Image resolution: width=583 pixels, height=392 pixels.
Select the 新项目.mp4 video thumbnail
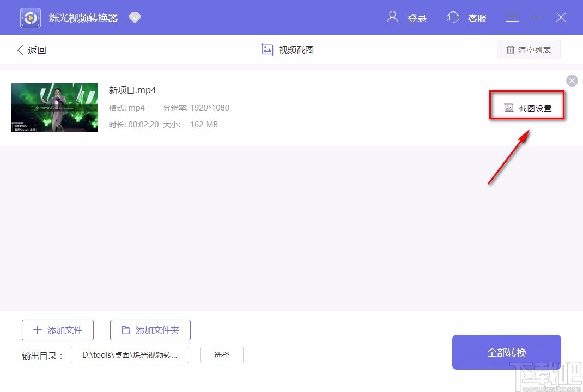click(54, 107)
